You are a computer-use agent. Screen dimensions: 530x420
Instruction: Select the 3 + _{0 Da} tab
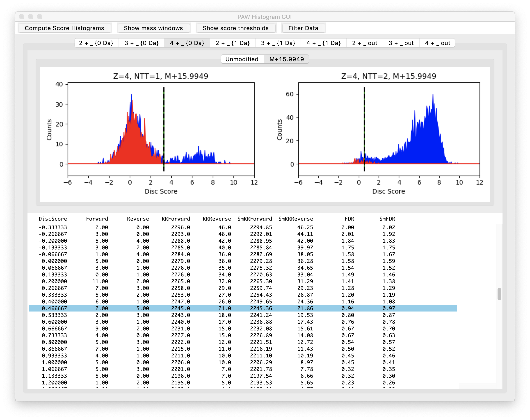(x=142, y=43)
